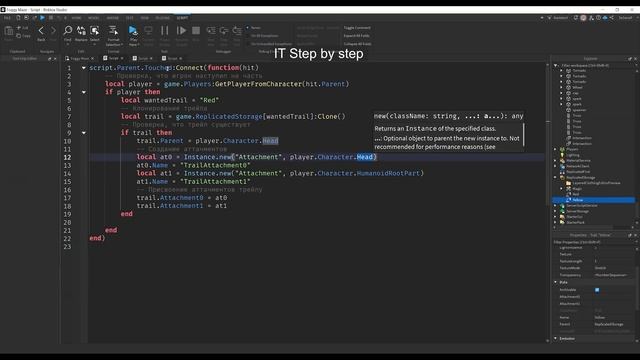Expand the Players node in Explorer
The width and height of the screenshot is (640, 360).
tap(556, 149)
